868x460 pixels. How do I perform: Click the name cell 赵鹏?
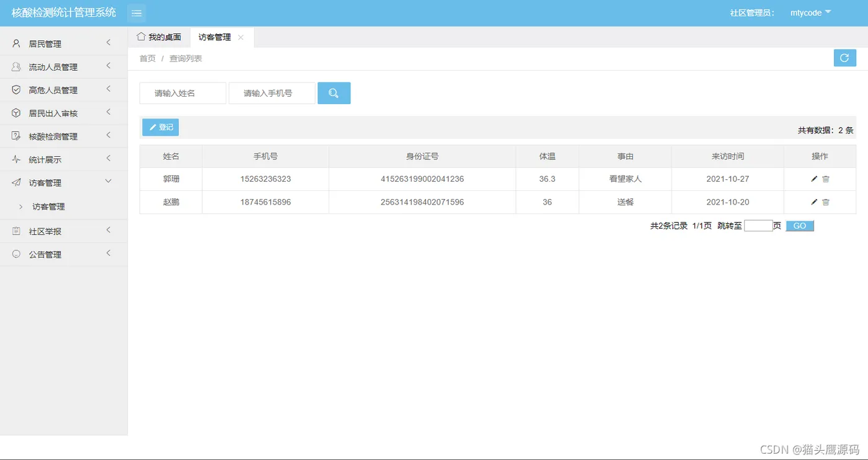pyautogui.click(x=171, y=202)
